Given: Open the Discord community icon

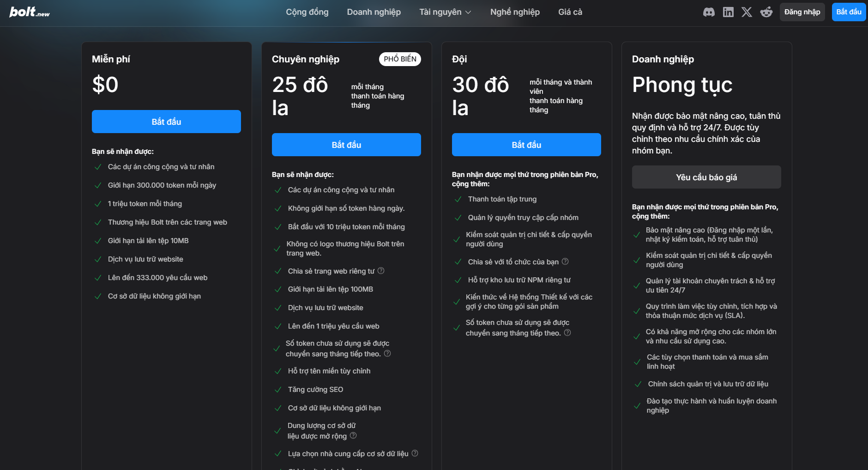Looking at the screenshot, I should (709, 12).
